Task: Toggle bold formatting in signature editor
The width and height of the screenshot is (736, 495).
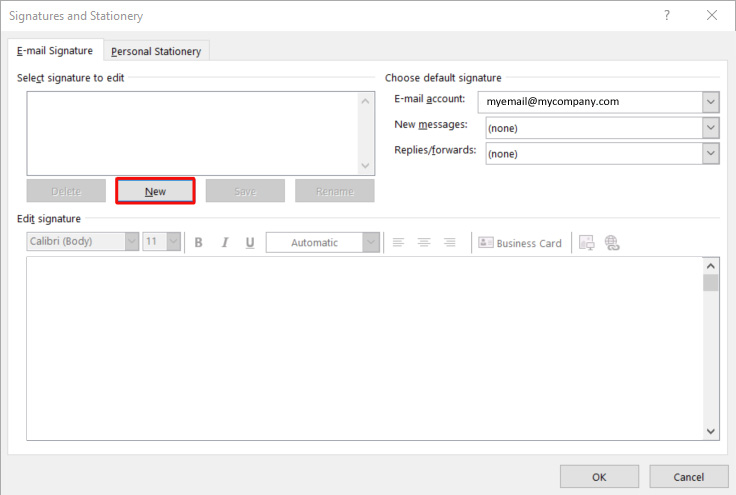Action: click(199, 243)
